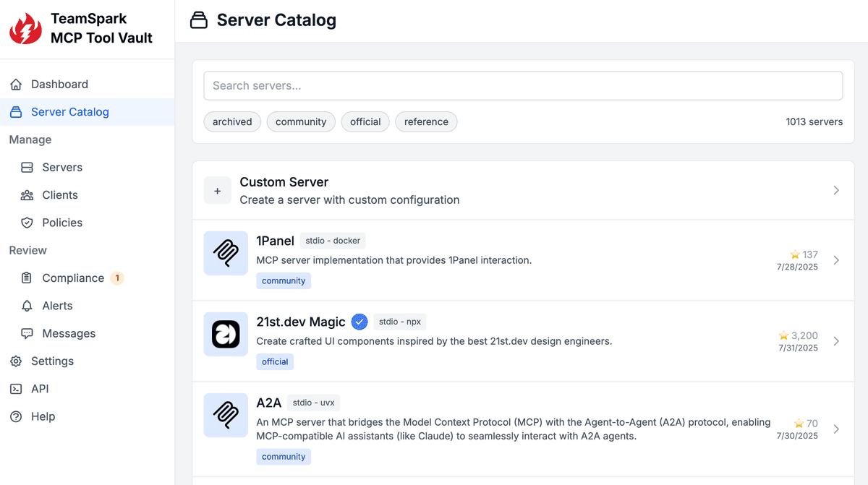The height and width of the screenshot is (485, 868).
Task: Open the Clients people icon
Action: point(27,194)
